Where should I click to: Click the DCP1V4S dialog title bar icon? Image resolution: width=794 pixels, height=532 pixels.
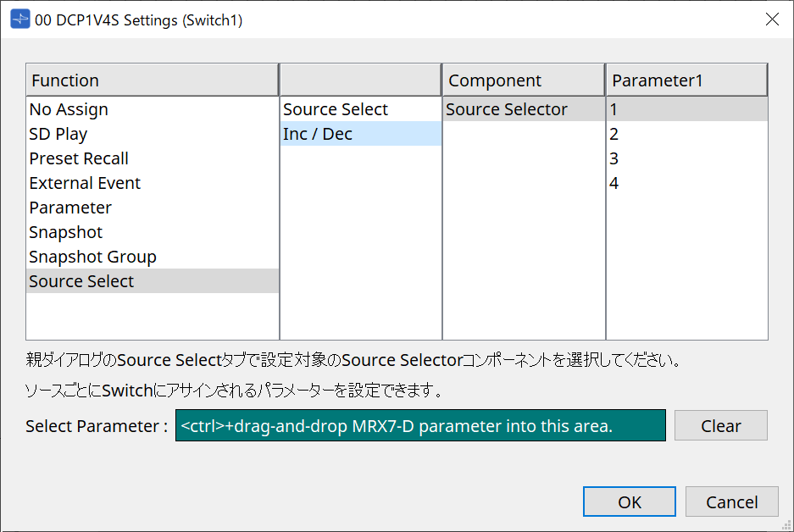point(19,19)
